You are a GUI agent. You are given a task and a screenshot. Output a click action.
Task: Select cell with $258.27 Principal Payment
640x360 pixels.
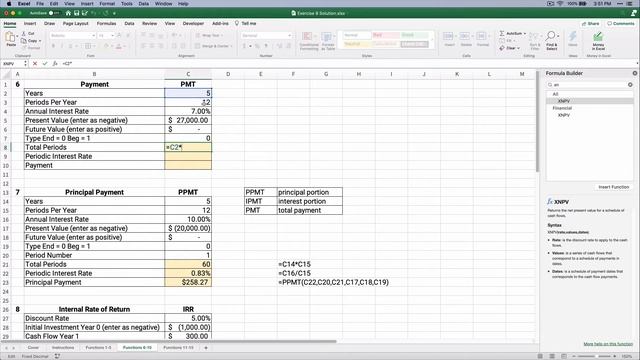188,282
